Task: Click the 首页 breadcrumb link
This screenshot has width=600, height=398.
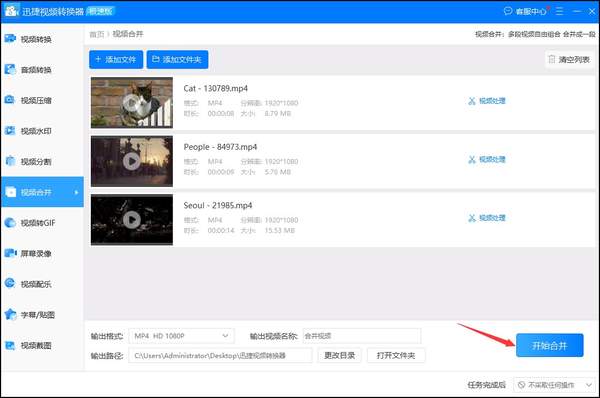Action: click(x=96, y=34)
